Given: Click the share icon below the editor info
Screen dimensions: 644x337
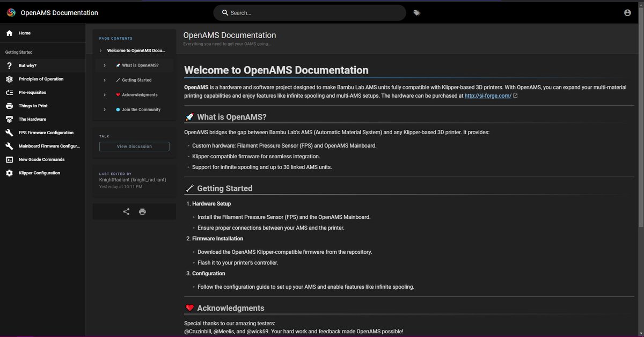Looking at the screenshot, I should click(x=126, y=211).
